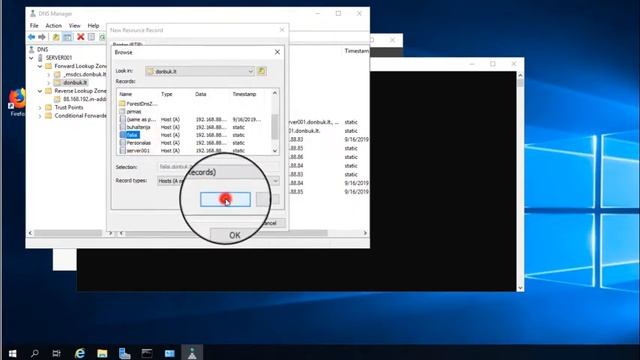
Task: Open the View menu in DNS Manager
Action: pos(74,26)
